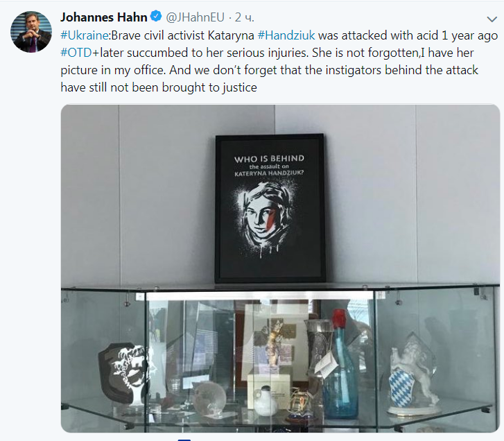
Task: Click the small white vase in cabinet
Action: pos(266,401)
